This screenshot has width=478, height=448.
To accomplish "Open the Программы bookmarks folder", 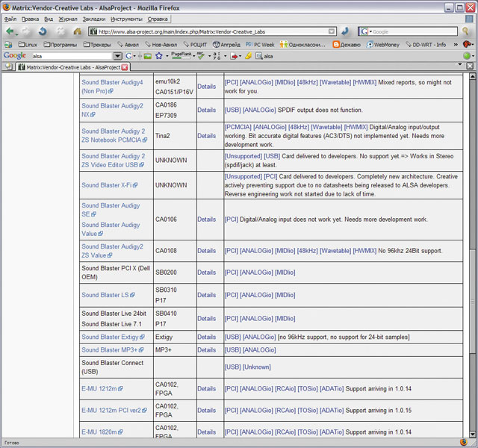I will (60, 45).
